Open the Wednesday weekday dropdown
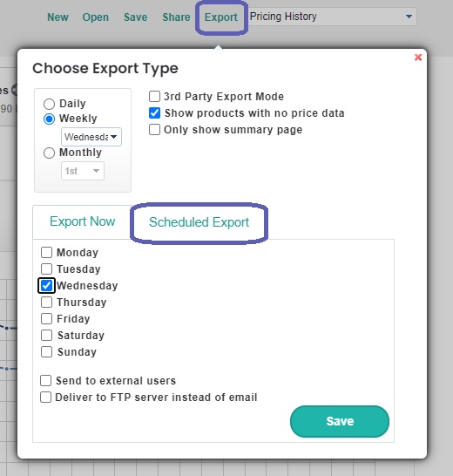The height and width of the screenshot is (476, 453). [91, 137]
